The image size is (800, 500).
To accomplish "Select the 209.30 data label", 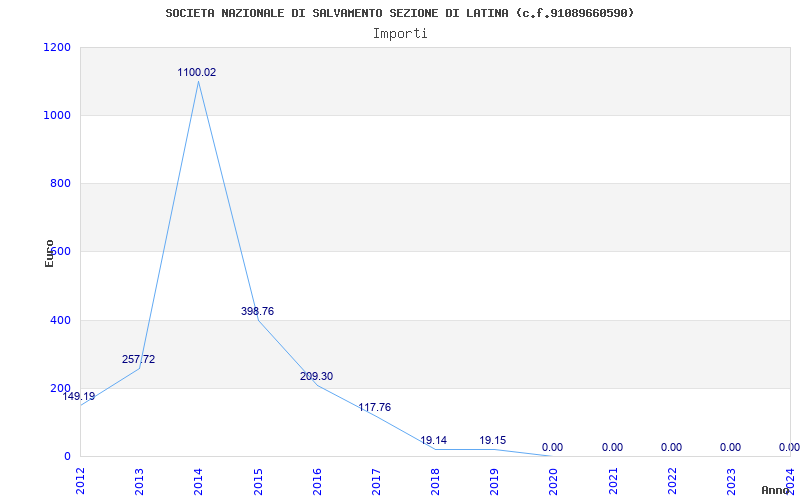I will (316, 377).
